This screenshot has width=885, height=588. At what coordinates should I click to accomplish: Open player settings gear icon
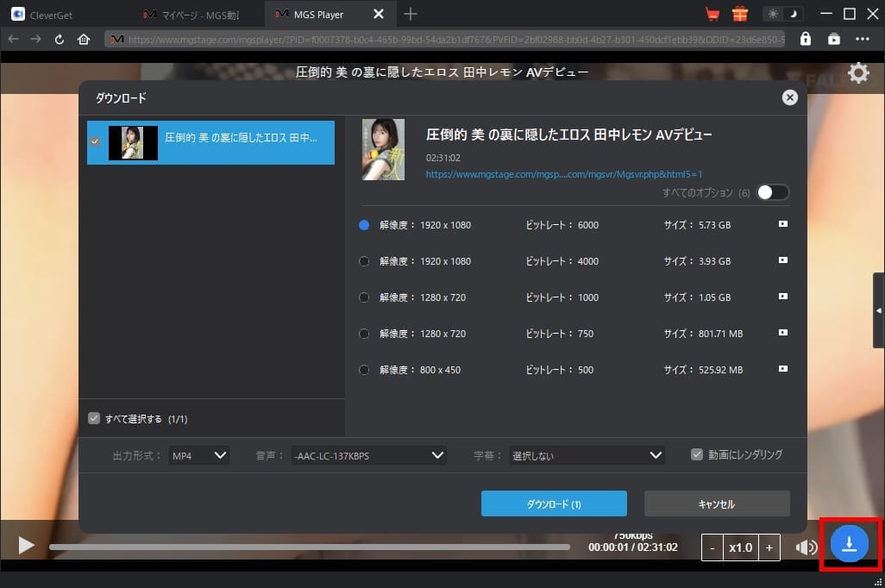858,72
